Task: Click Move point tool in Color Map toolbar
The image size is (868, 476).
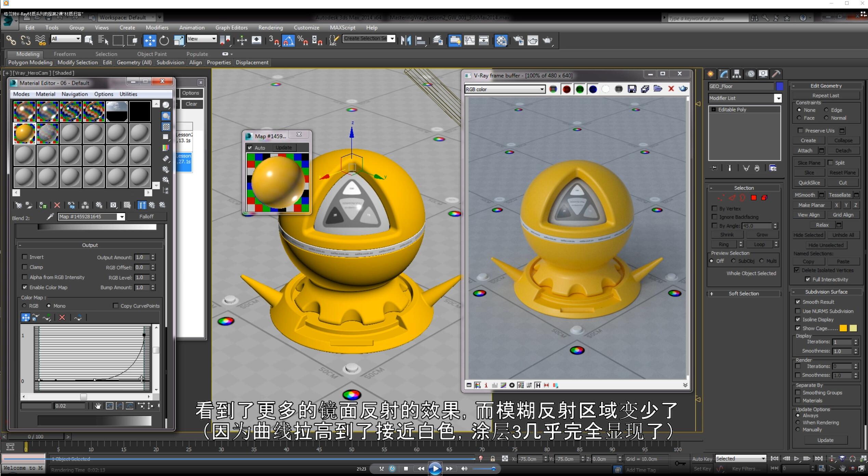Action: [26, 318]
